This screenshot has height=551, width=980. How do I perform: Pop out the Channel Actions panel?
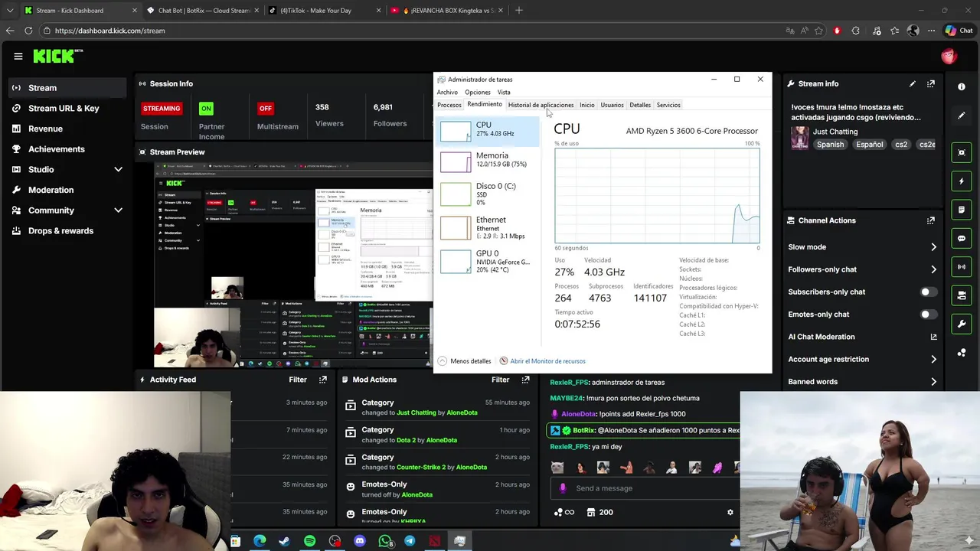click(x=931, y=220)
